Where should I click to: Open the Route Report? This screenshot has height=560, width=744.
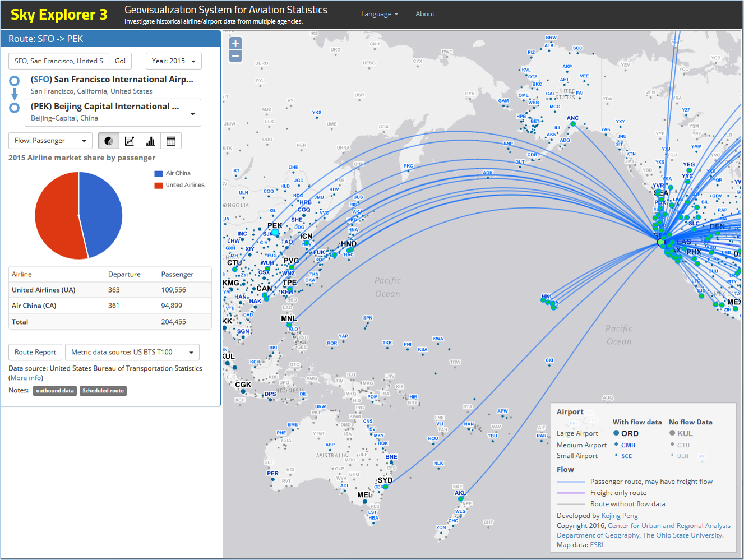coord(35,352)
